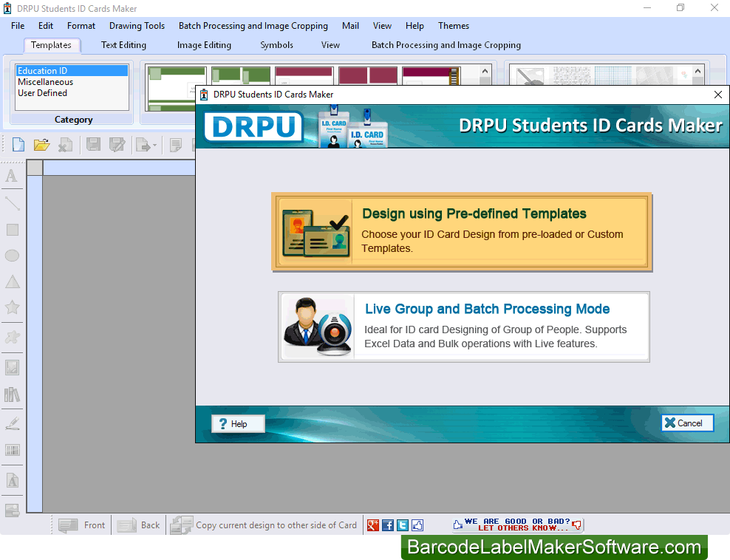Open the Help menu
This screenshot has width=730, height=560.
pos(415,26)
